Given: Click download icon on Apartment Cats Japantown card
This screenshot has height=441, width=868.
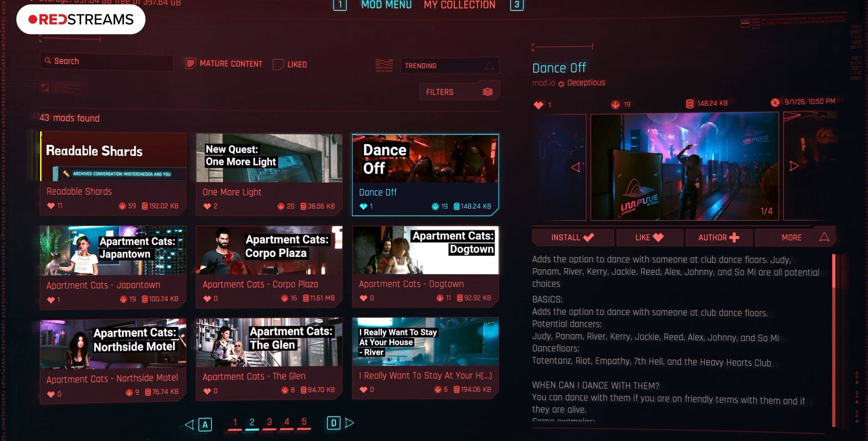Looking at the screenshot, I should click(123, 299).
